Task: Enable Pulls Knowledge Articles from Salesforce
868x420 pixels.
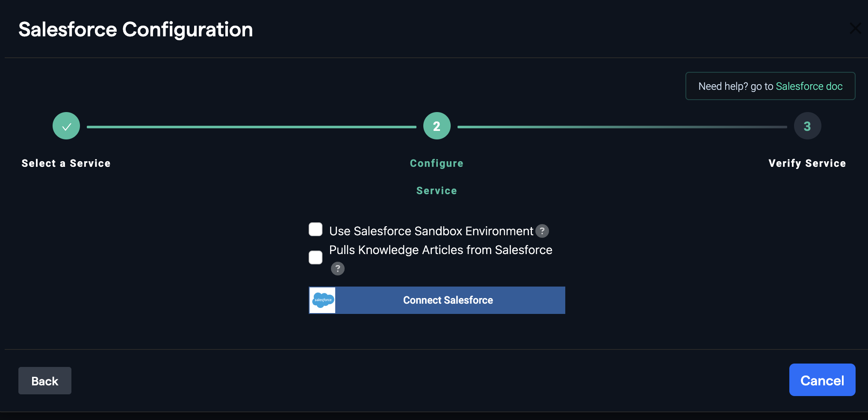Action: (315, 257)
